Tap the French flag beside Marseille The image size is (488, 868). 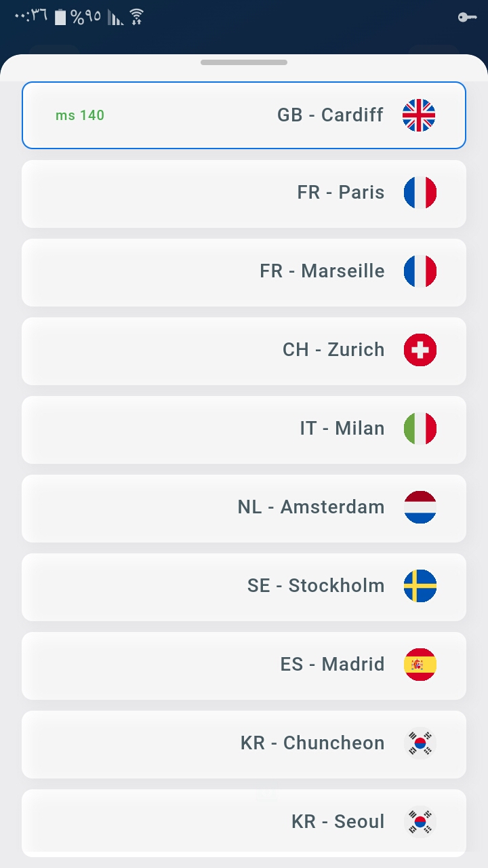pos(420,271)
